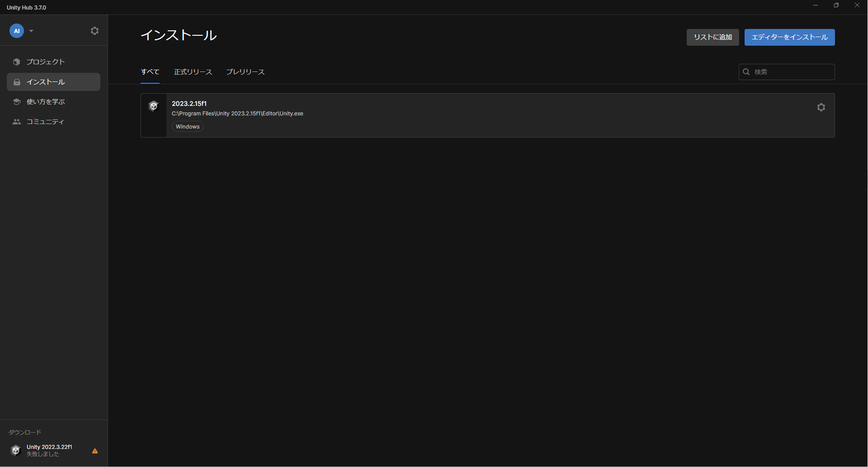Screen dimensions: 868x467
Task: Click the エディターをインストール button
Action: tap(790, 37)
